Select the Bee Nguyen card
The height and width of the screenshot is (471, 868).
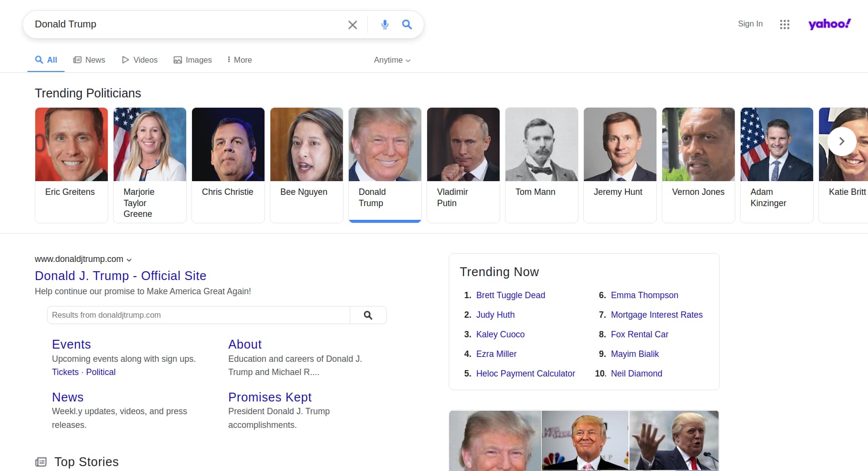pos(307,165)
